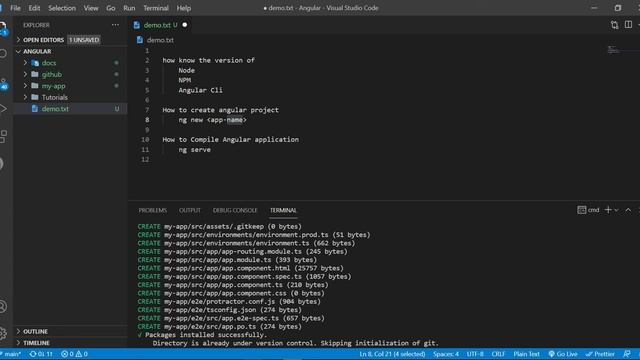The image size is (640, 360).
Task: Open errors and warnings count in status bar
Action: tap(74, 354)
